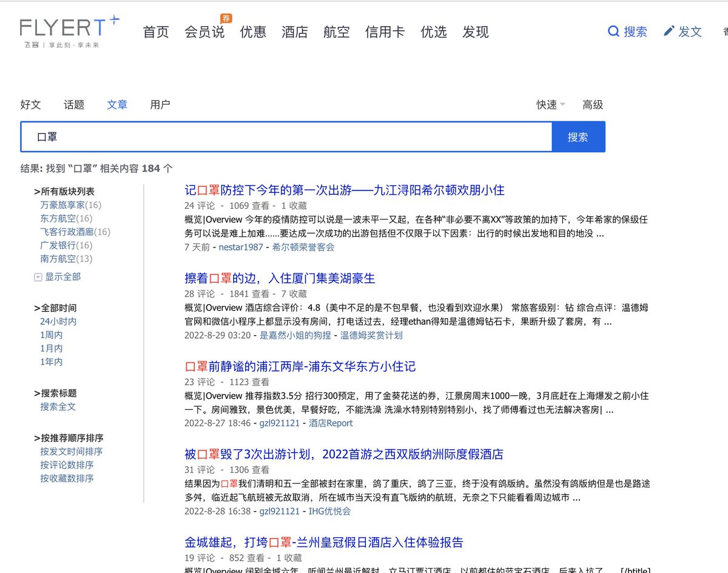The image size is (728, 573).
Task: Click the 高级 search link
Action: point(593,104)
